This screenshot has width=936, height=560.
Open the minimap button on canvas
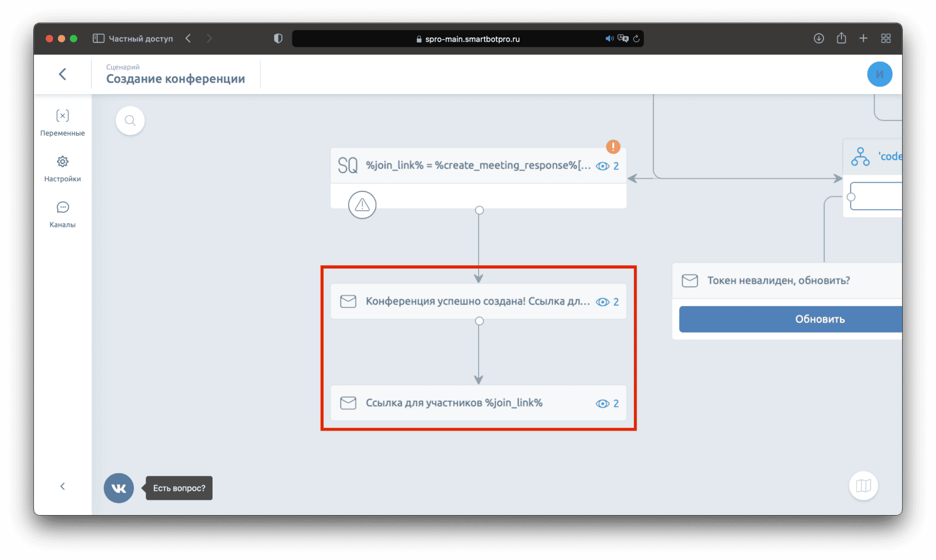pos(863,486)
